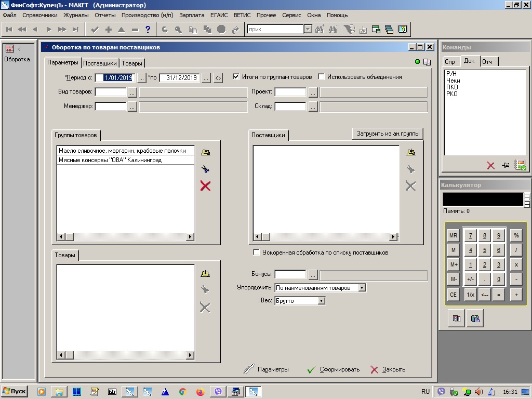Click the scissors icon beside Группы товаров list
This screenshot has width=532, height=399.
click(x=205, y=169)
